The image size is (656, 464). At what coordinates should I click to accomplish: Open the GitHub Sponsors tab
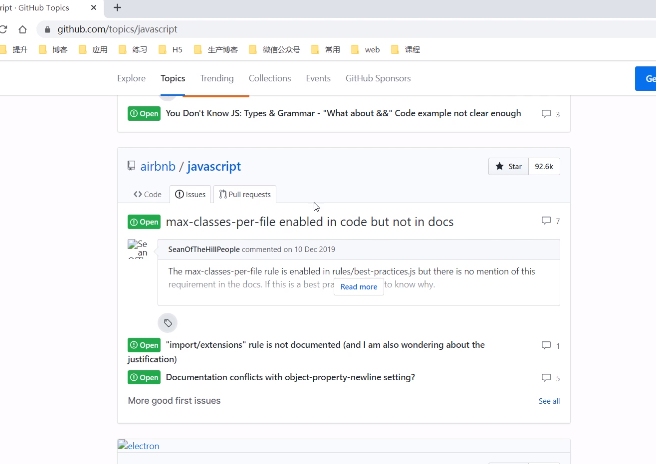point(378,78)
